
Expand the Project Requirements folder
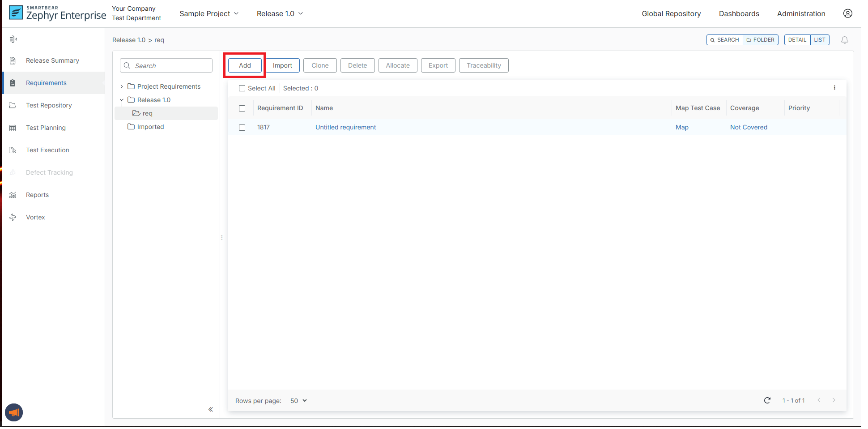point(122,86)
